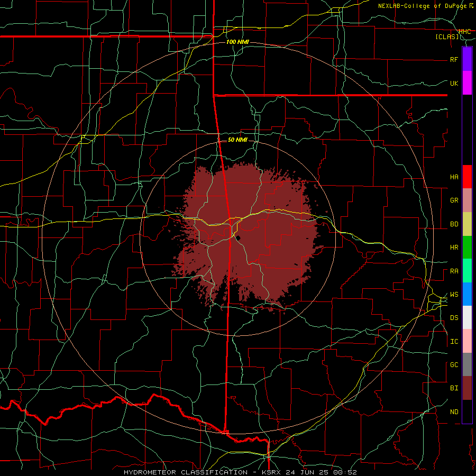Click the UK legend label
This screenshot has height=476, width=476.
[x=454, y=83]
